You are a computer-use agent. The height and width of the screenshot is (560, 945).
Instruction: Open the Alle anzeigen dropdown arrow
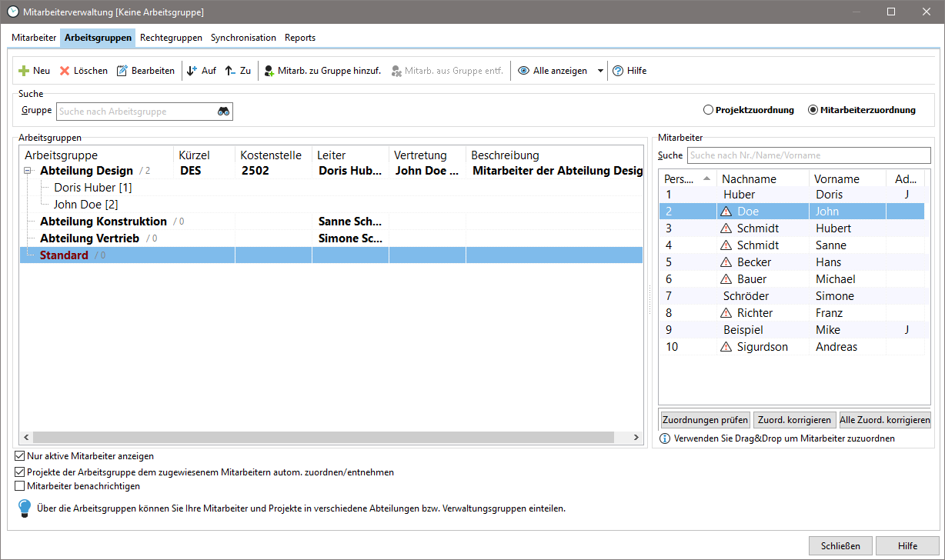[600, 71]
